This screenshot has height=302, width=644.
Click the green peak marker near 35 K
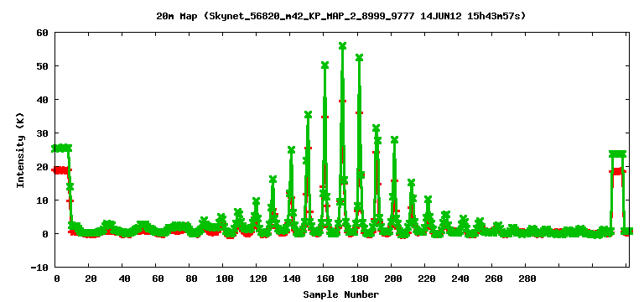click(x=308, y=114)
